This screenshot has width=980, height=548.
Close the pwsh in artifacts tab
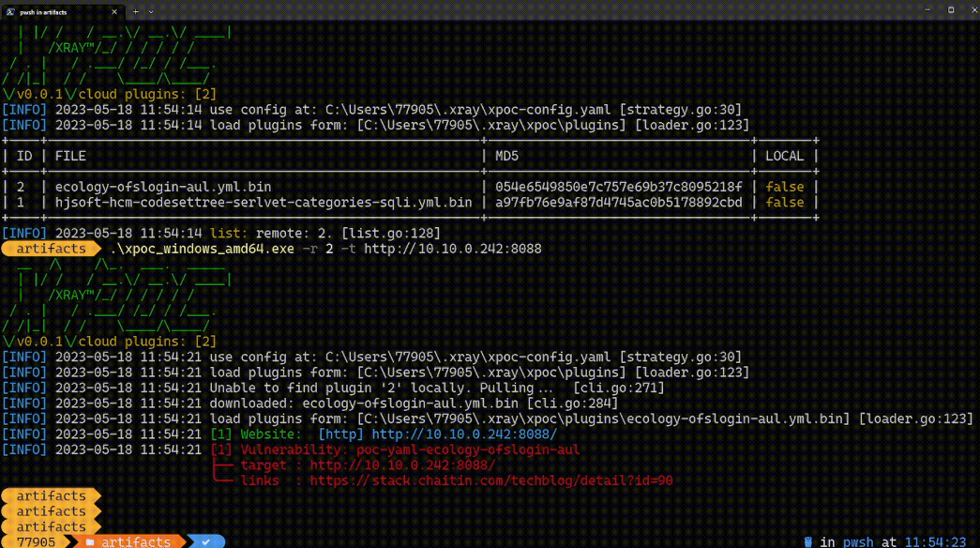(113, 12)
